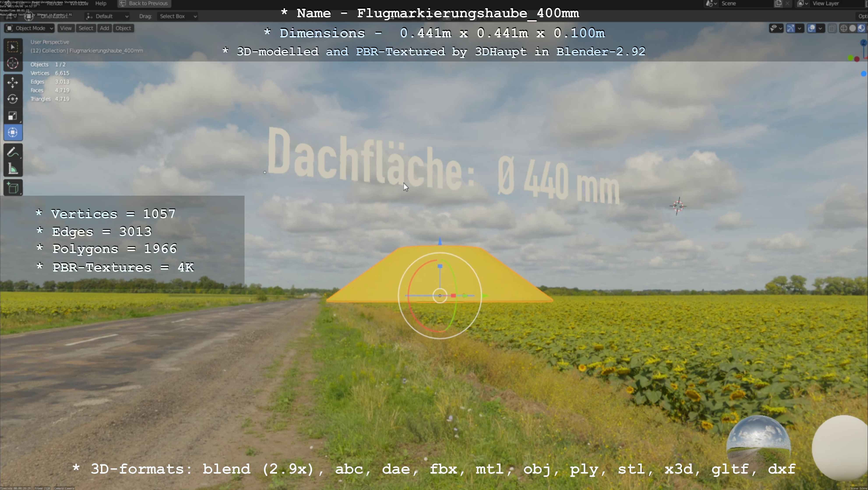The image size is (868, 490).
Task: Select the Measure ruler tool
Action: [13, 169]
